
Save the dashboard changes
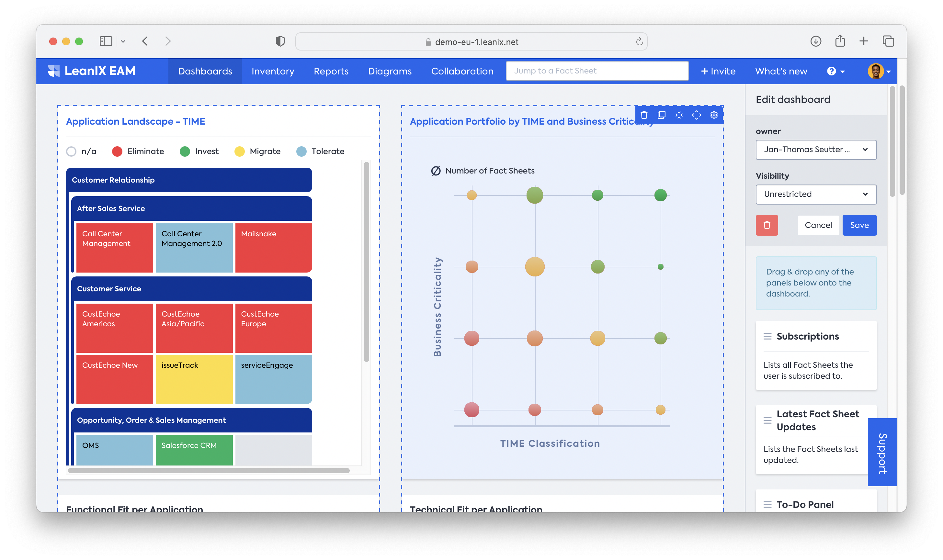pyautogui.click(x=859, y=225)
